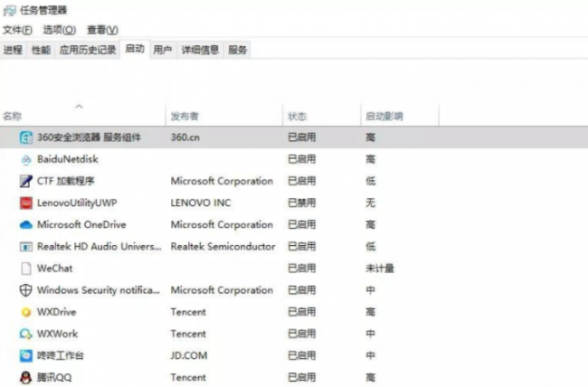The image size is (588, 387).
Task: Click the 咚咚工作台 blue icon
Action: (x=26, y=355)
